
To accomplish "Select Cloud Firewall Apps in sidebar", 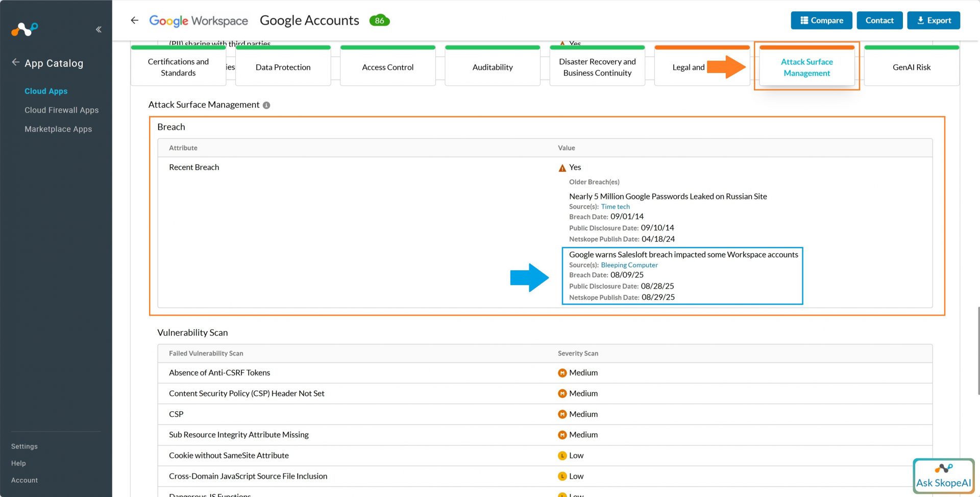I will 62,110.
